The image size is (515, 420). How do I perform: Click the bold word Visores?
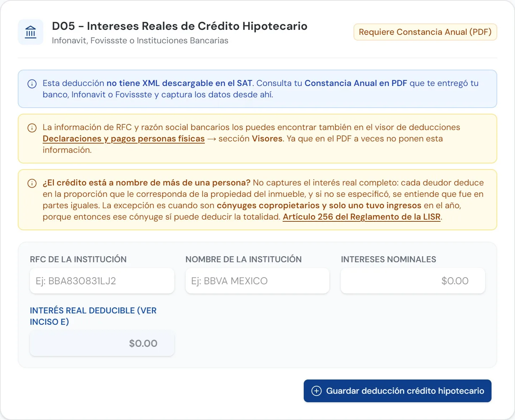[x=267, y=139]
